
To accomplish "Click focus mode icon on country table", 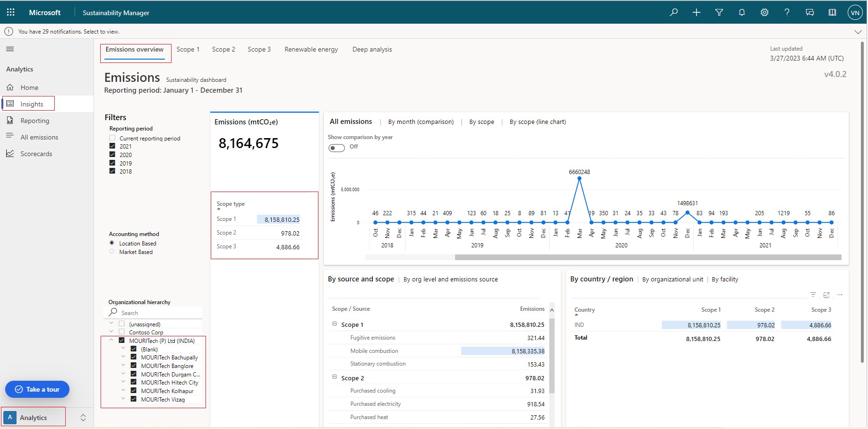I will (826, 295).
